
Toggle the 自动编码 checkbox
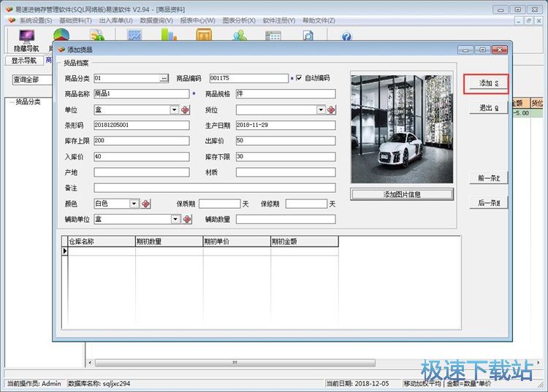point(299,78)
